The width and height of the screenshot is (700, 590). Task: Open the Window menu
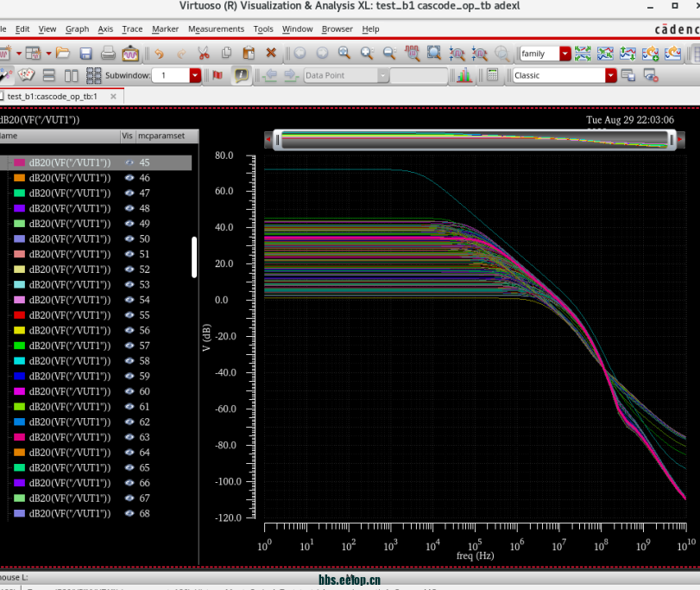click(x=297, y=29)
